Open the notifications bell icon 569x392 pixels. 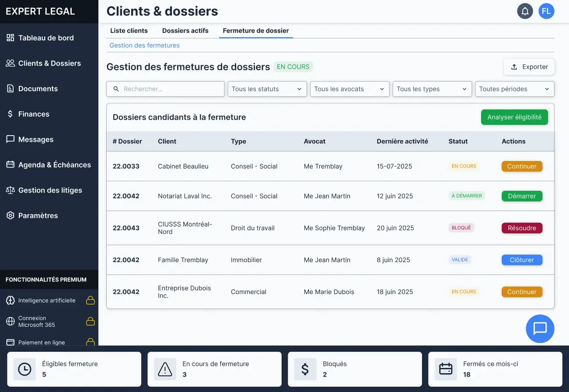pyautogui.click(x=525, y=11)
